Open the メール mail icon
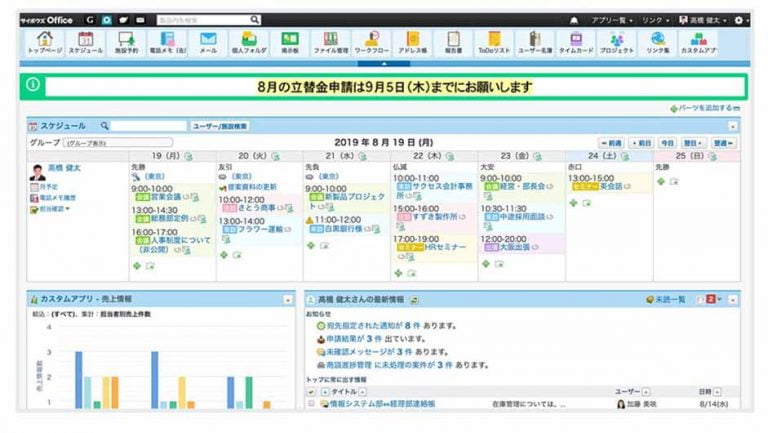This screenshot has height=433, width=768. [x=208, y=42]
